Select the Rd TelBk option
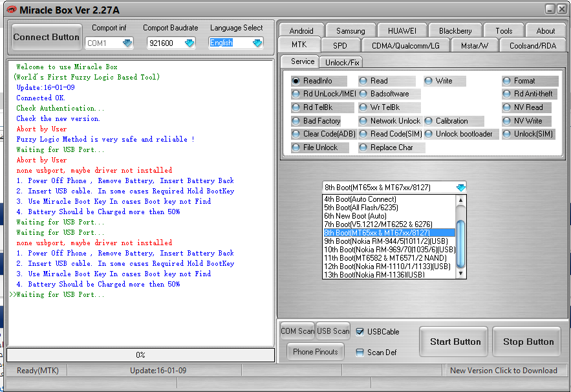Screen dimensions: 571x392 [322, 107]
